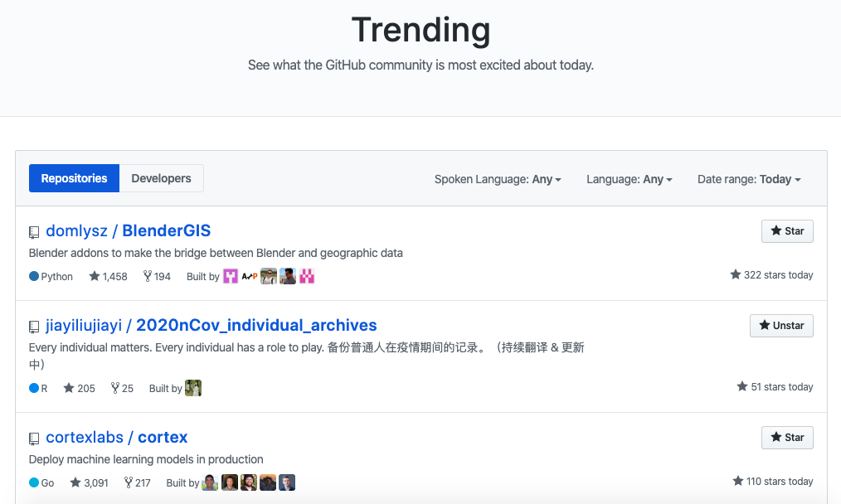
Task: Click the repo book icon beside BlenderGIS
Action: pos(34,232)
